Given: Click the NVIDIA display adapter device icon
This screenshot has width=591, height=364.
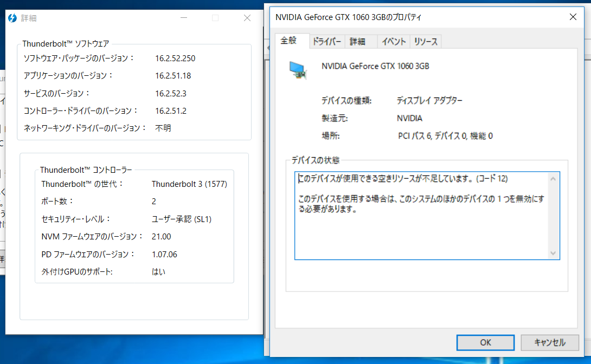Looking at the screenshot, I should [x=298, y=70].
